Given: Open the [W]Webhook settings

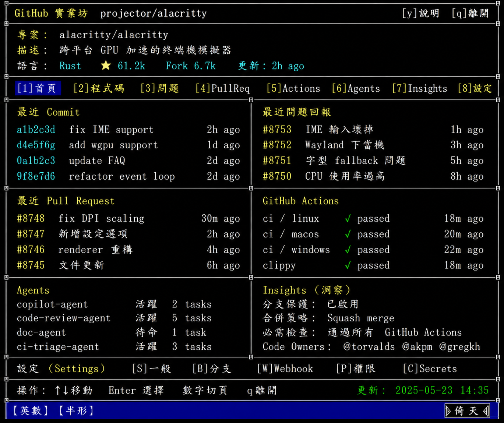Looking at the screenshot, I should (x=285, y=369).
